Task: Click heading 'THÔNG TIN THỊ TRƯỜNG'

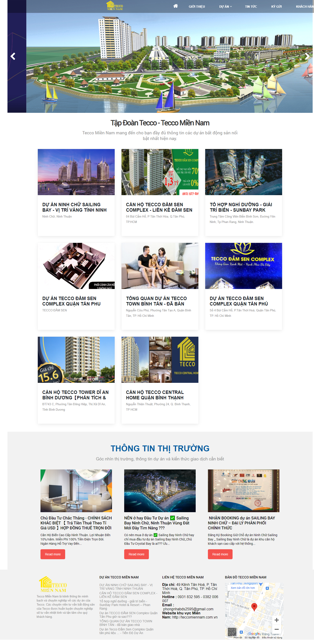Action: click(x=160, y=448)
